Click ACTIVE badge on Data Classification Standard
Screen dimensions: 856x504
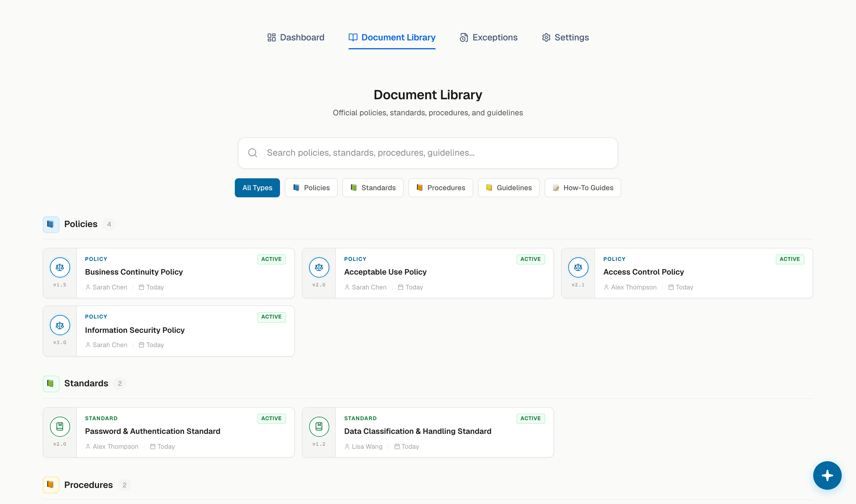(x=531, y=418)
